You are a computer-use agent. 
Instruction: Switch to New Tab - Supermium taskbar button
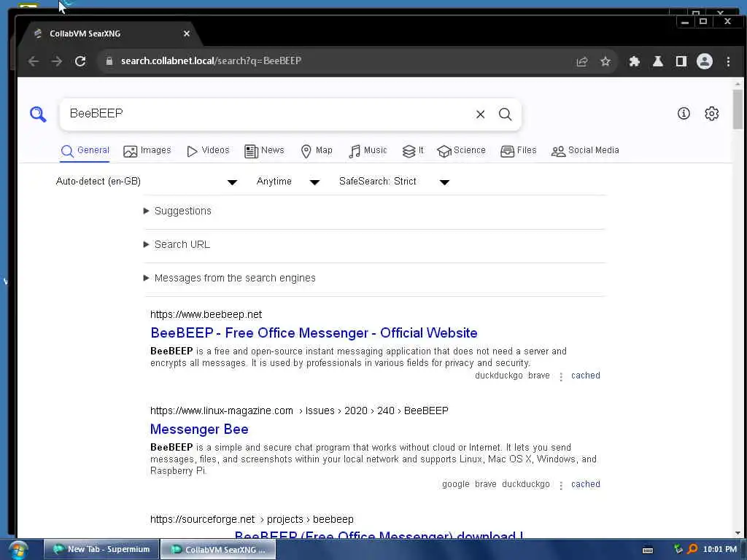click(x=101, y=550)
